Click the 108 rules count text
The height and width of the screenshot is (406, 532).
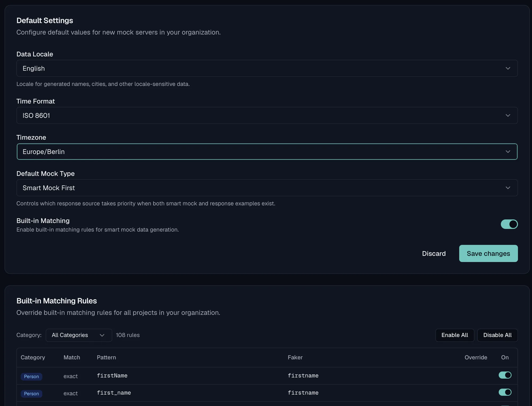coord(128,335)
